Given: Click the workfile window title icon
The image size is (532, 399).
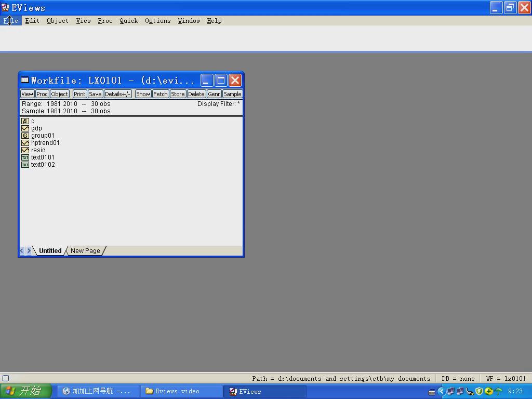Looking at the screenshot, I should click(25, 80).
